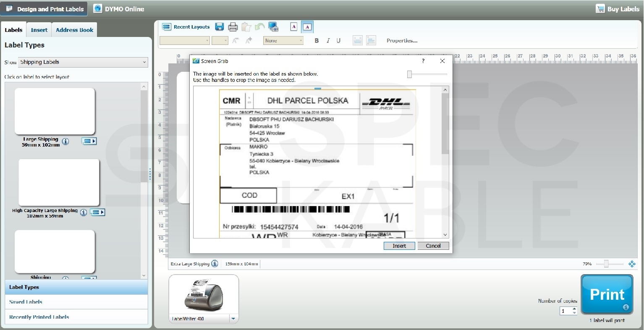Screen dimensions: 644x330
Task: Click the Undo arrow icon
Action: 260,27
